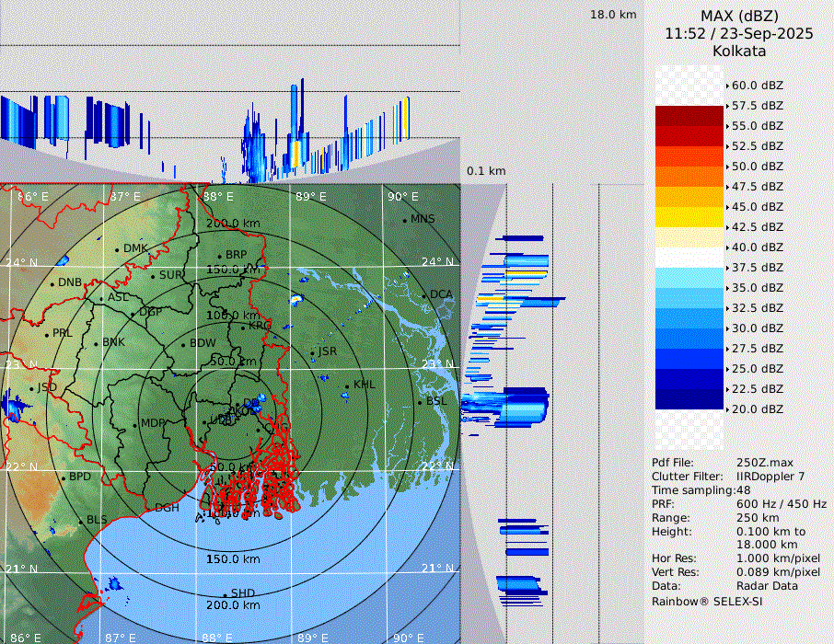Viewport: 834px width, 644px height.
Task: Click the dark navy band above 20.0 dBZ
Action: pos(689,399)
